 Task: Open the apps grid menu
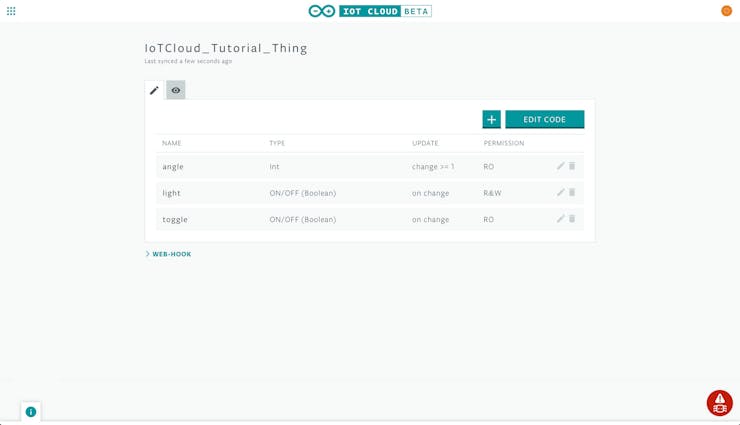[11, 11]
